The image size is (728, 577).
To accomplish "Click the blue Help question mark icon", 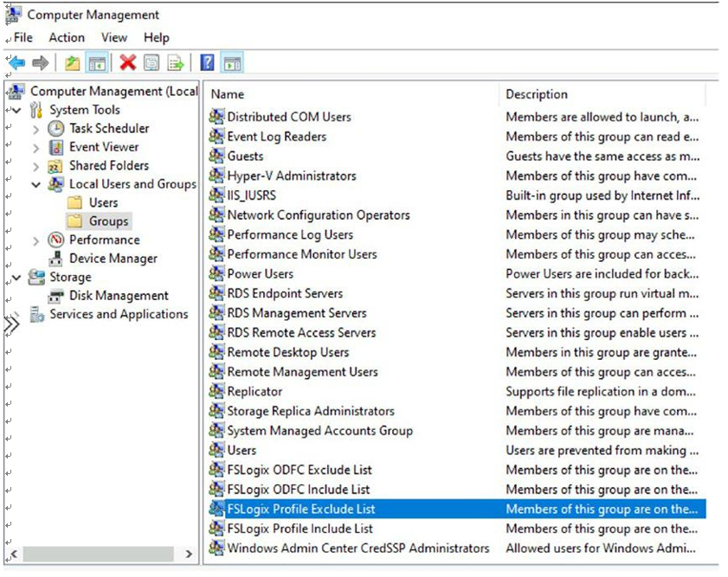I will (x=207, y=62).
